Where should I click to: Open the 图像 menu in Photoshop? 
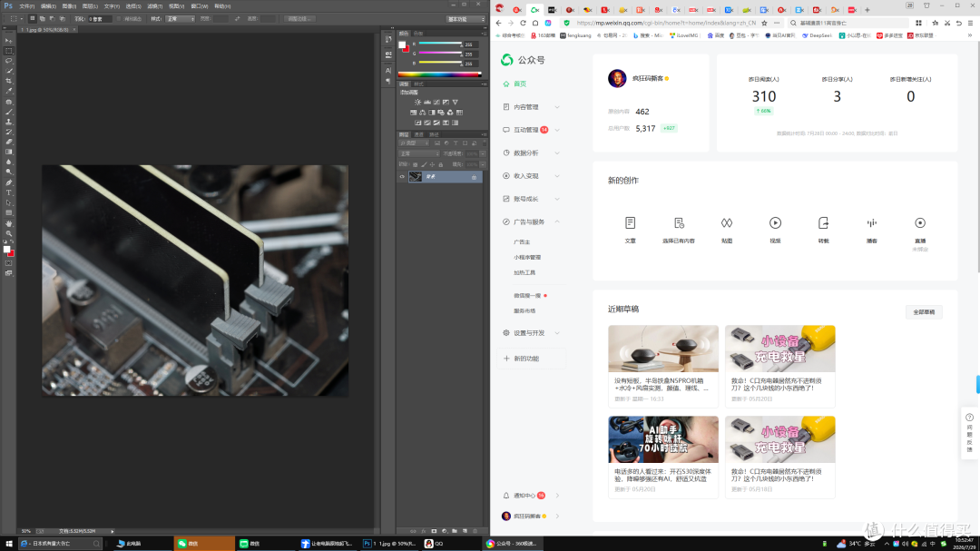pyautogui.click(x=69, y=6)
